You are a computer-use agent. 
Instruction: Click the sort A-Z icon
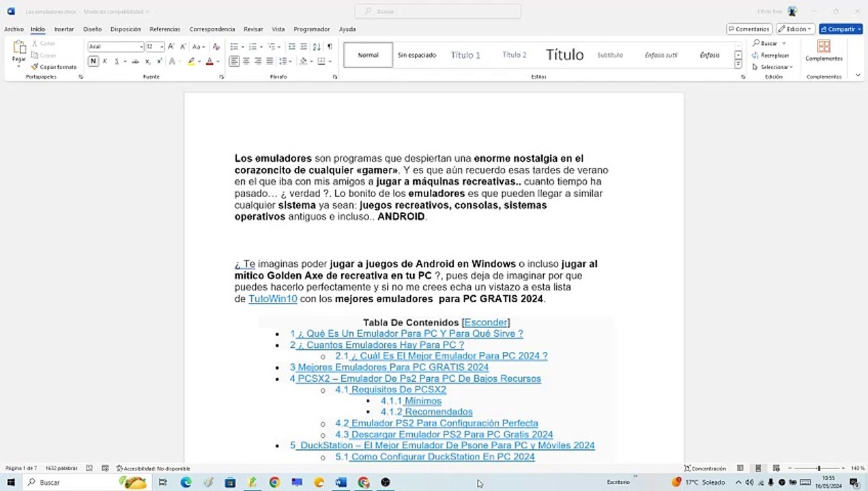pyautogui.click(x=317, y=46)
